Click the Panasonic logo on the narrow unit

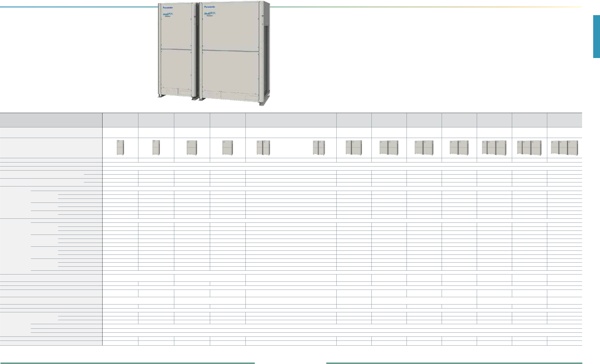(167, 8)
